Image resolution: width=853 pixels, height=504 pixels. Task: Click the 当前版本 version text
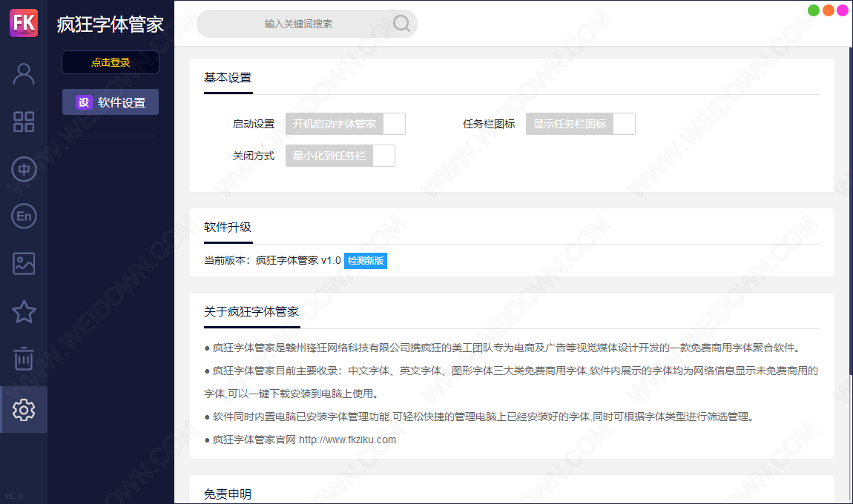click(272, 260)
